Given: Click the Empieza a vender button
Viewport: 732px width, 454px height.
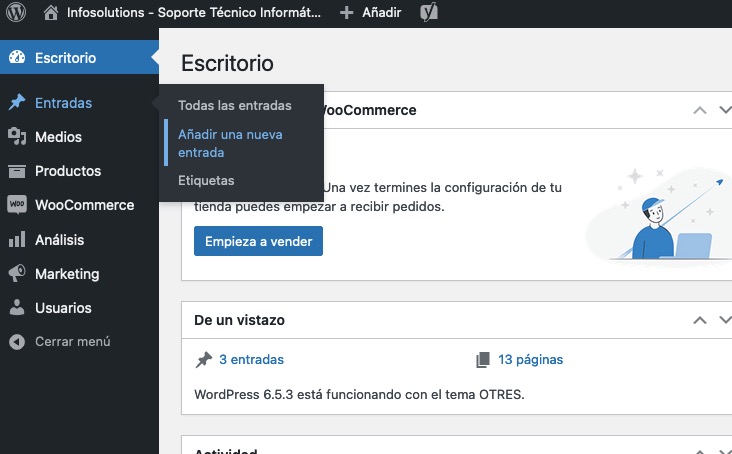Looking at the screenshot, I should click(x=258, y=241).
